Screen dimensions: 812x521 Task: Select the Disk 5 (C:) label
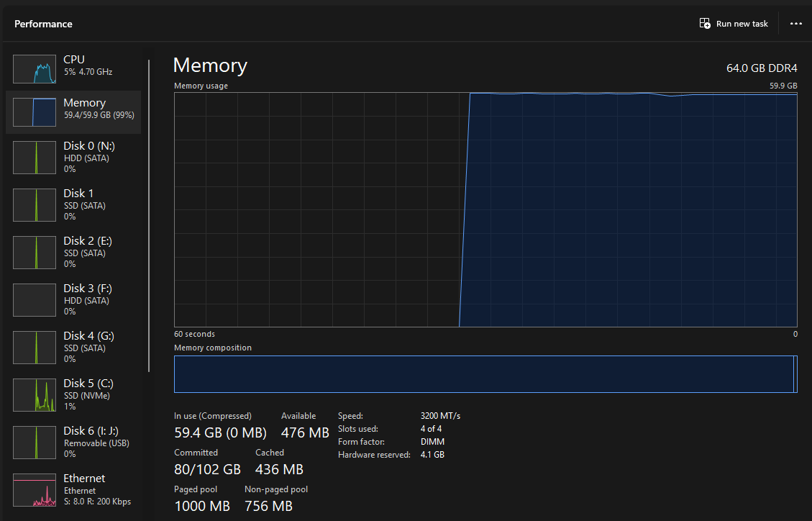88,384
